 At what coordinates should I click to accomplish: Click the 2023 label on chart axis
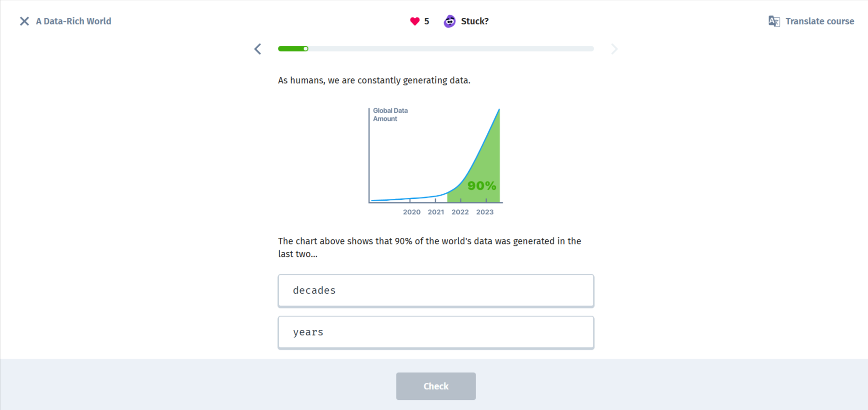point(485,212)
